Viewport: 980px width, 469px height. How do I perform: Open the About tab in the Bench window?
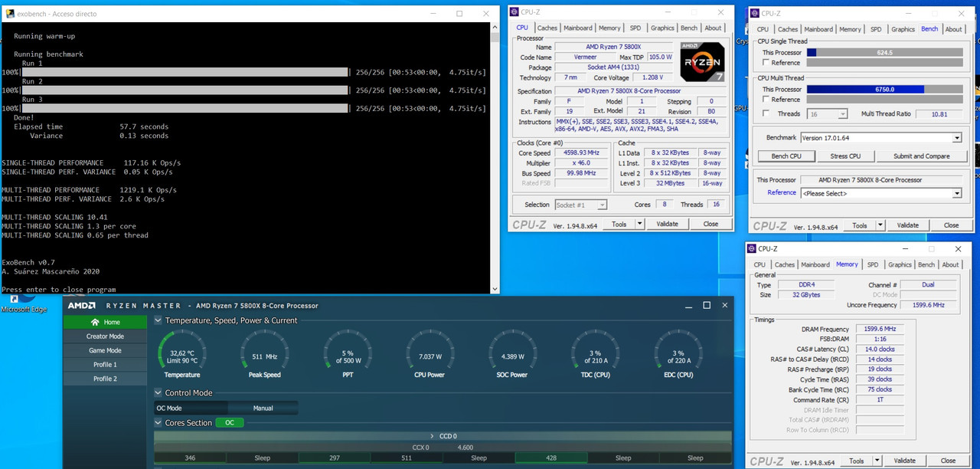tap(953, 29)
